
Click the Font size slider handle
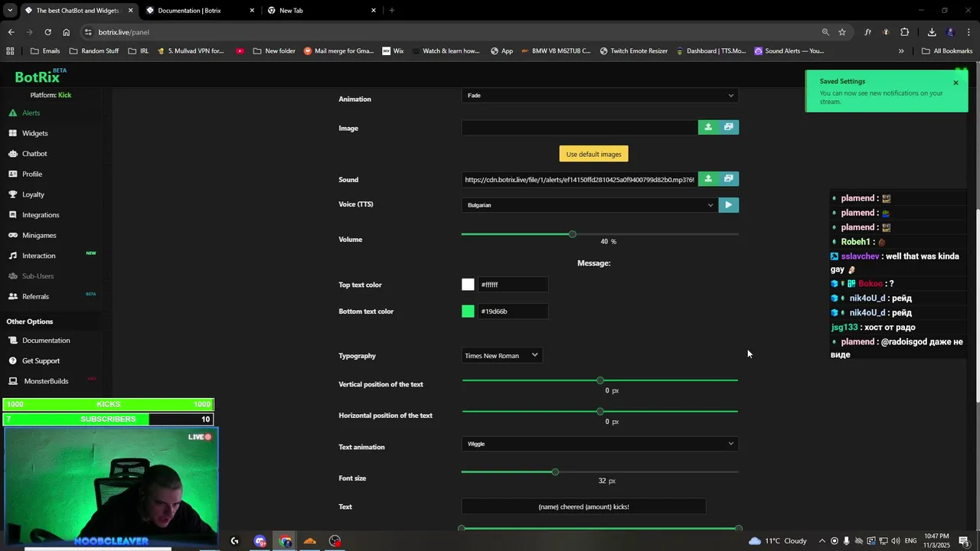555,471
